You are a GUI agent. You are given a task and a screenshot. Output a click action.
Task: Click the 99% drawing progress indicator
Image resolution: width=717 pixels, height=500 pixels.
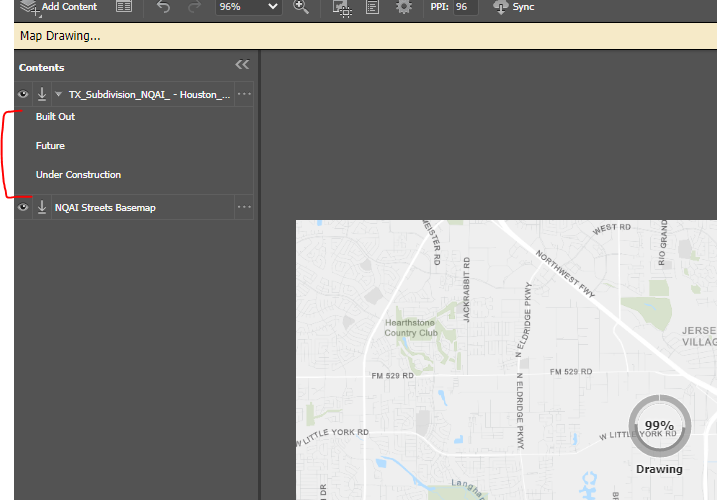coord(659,426)
